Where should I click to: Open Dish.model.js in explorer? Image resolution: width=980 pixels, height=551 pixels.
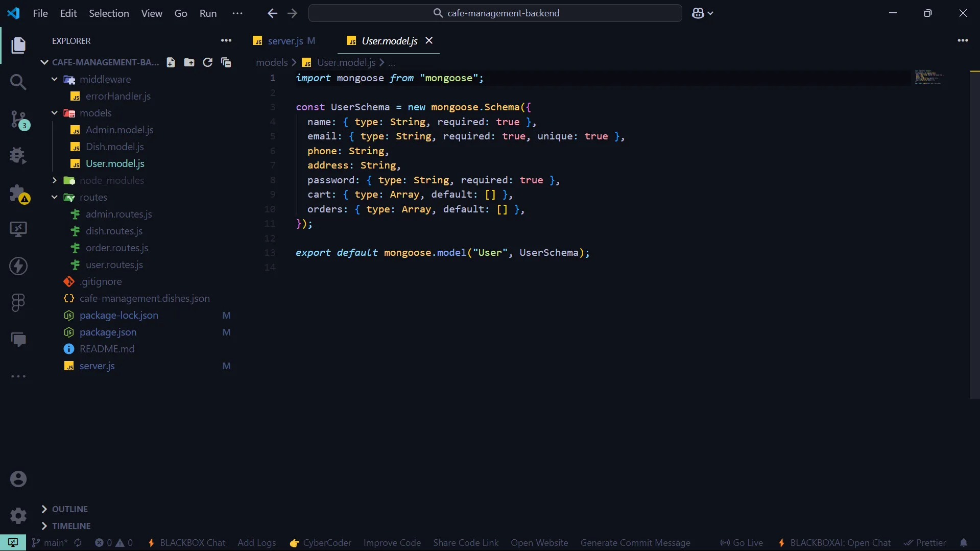115,147
